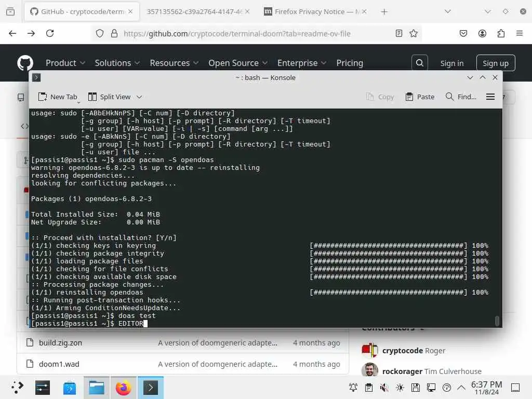532x399 pixels.
Task: Open the KDE application launcher
Action: pyautogui.click(x=17, y=388)
